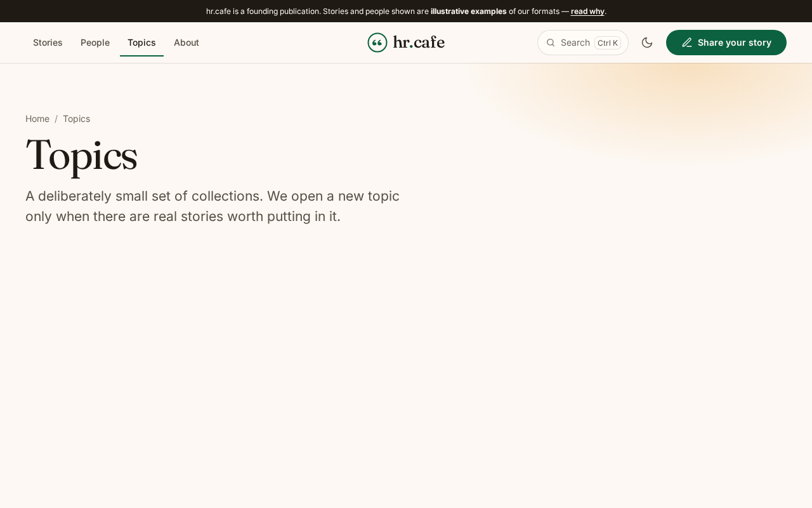Screen dimensions: 812x508
Task: Open the About nav item
Action: (187, 43)
